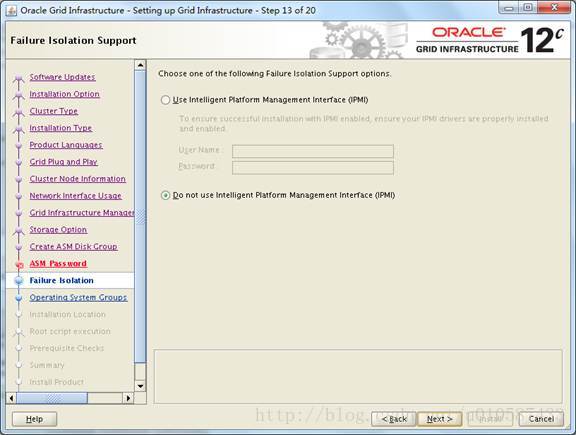Open Grid Infrastructure Management step
The image size is (576, 435).
82,212
